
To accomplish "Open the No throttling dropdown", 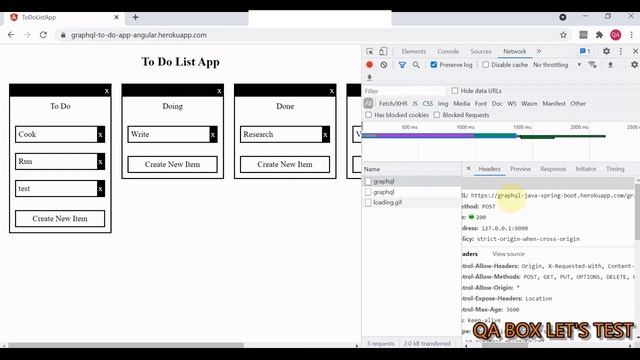I will 557,65.
